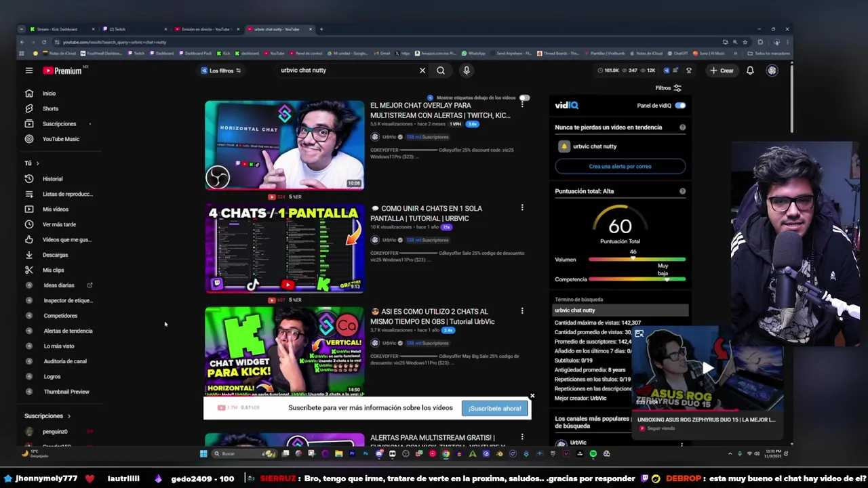The image size is (868, 488).
Task: Open vidIQ Competidores
Action: 60,316
